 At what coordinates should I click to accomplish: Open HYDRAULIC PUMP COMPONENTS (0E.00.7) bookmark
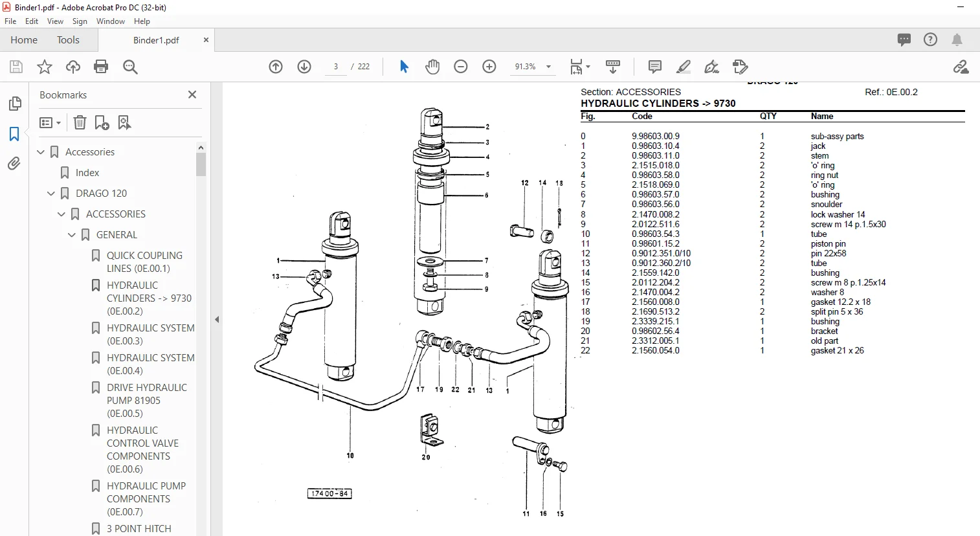coord(146,499)
